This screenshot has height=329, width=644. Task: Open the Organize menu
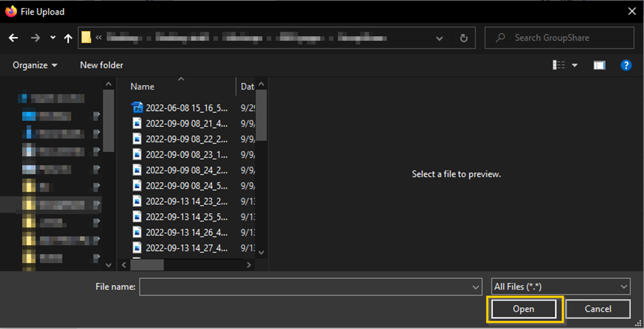click(35, 65)
